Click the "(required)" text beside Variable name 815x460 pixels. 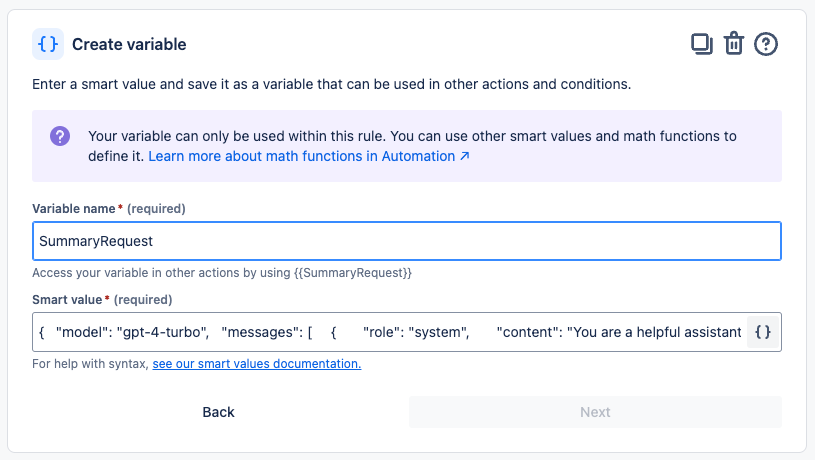157,208
